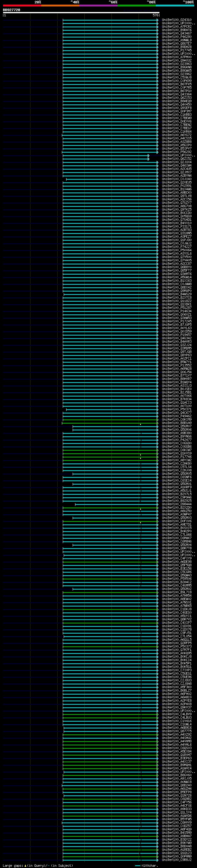The image size is (197, 868).
Task: Open hit UniRef100_A3WP47
Action: (x=177, y=514)
